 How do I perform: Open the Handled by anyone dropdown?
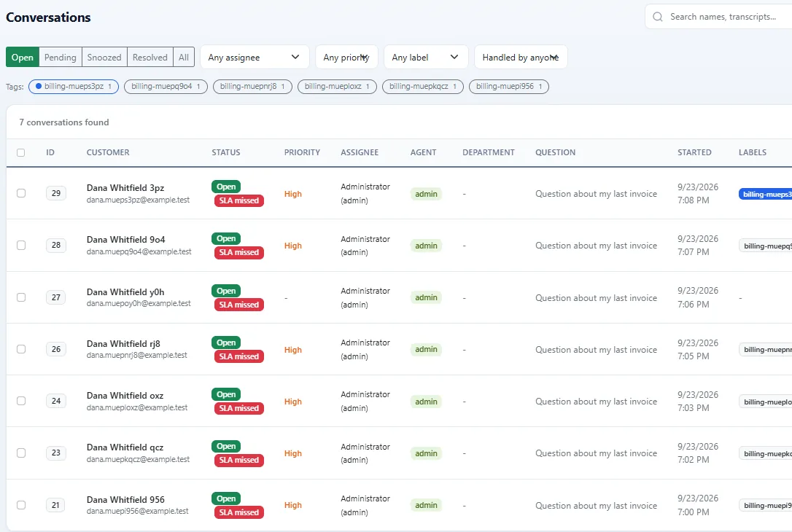[x=521, y=57]
